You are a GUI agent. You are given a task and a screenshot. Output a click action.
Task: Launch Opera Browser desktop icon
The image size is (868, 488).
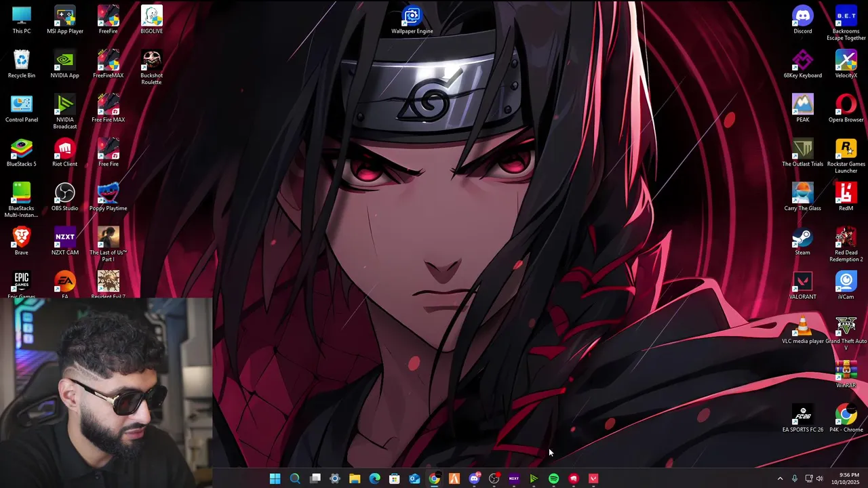[x=846, y=108]
